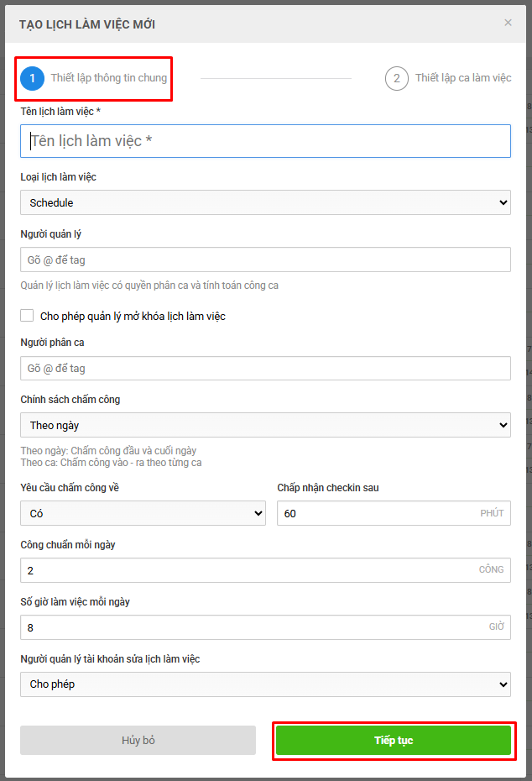532x781 pixels.
Task: Edit Số giờ làm việc mỗi ngày field
Action: (x=265, y=627)
